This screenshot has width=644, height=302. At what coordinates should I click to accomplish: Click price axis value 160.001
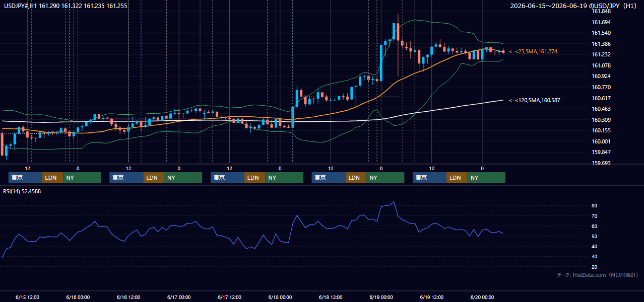[601, 141]
